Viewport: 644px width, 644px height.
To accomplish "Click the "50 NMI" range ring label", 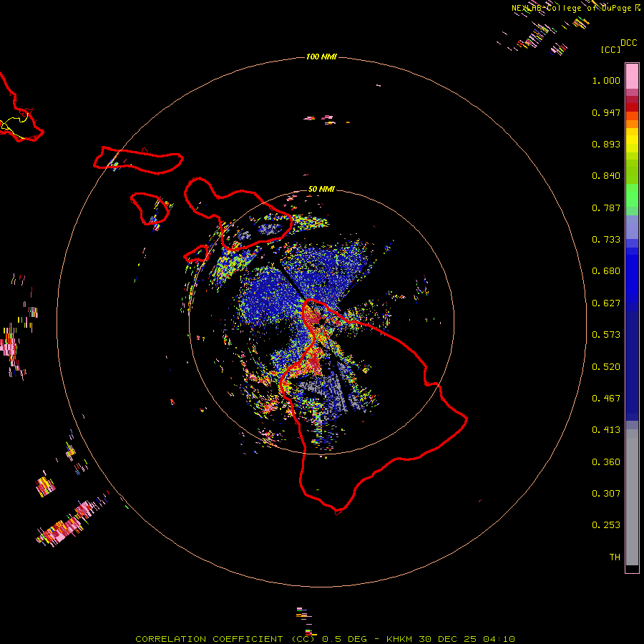I will pos(321,189).
